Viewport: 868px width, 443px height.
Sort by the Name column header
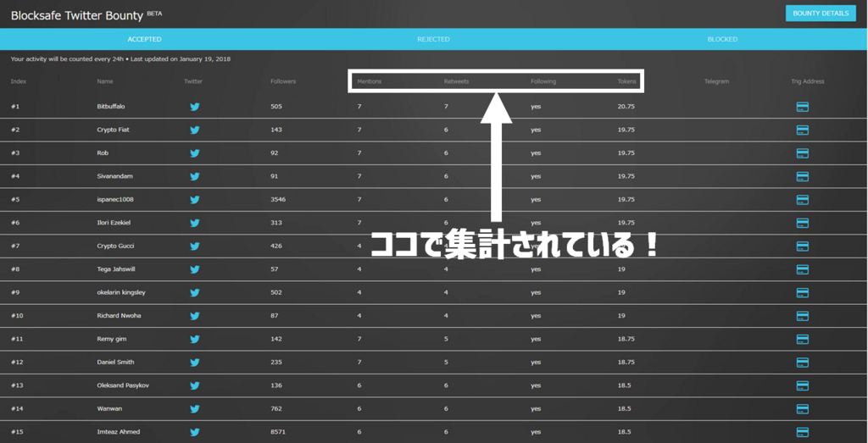pyautogui.click(x=104, y=81)
